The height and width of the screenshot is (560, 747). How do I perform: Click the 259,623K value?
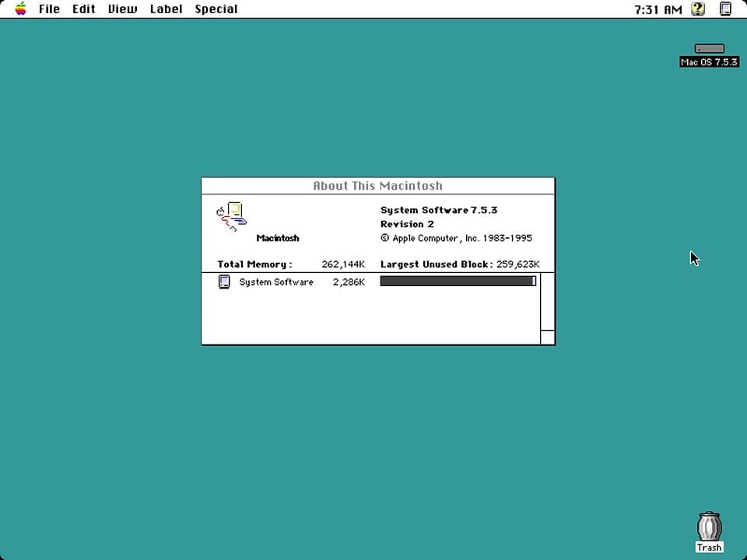point(518,264)
